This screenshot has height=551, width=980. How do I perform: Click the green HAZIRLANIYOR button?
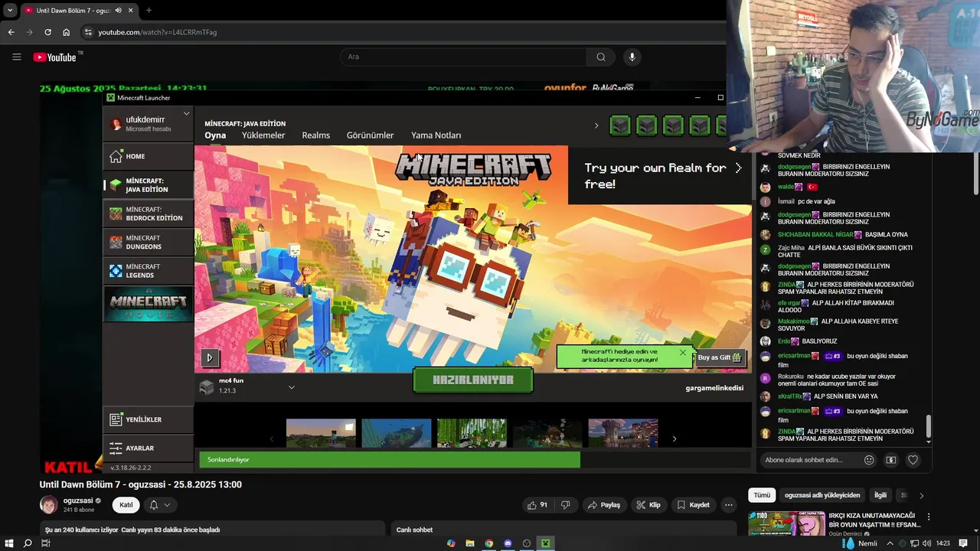(473, 380)
